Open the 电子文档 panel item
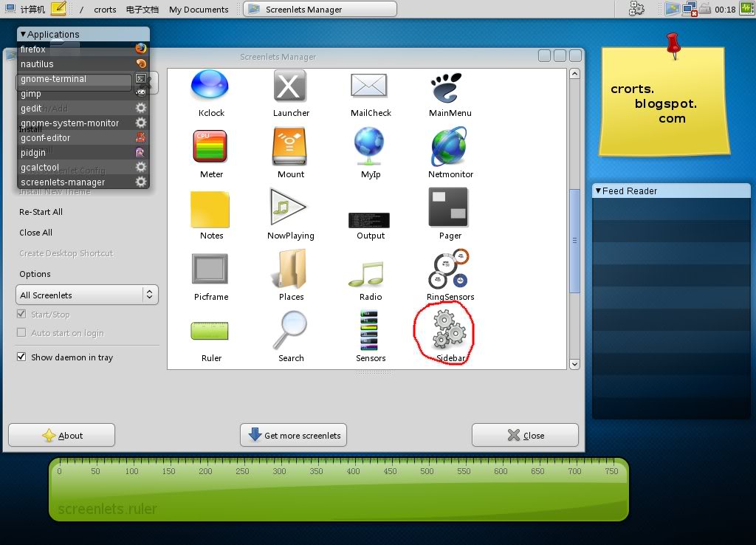 click(142, 10)
